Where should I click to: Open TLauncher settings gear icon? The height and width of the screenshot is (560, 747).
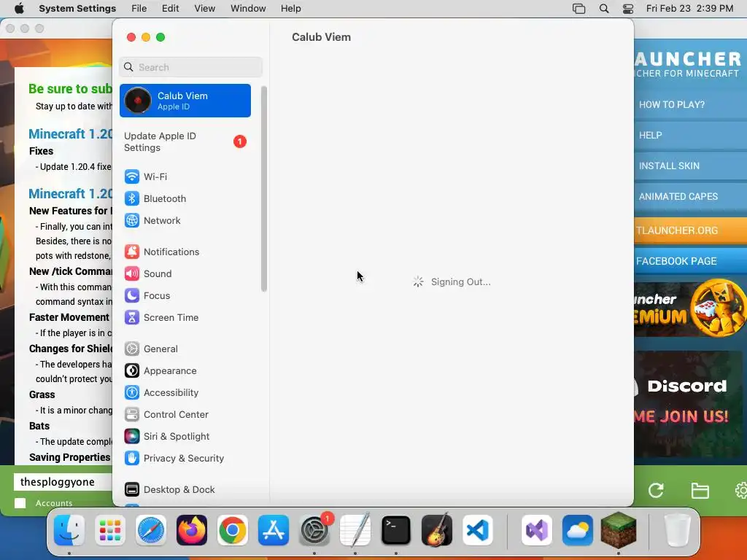point(741,491)
